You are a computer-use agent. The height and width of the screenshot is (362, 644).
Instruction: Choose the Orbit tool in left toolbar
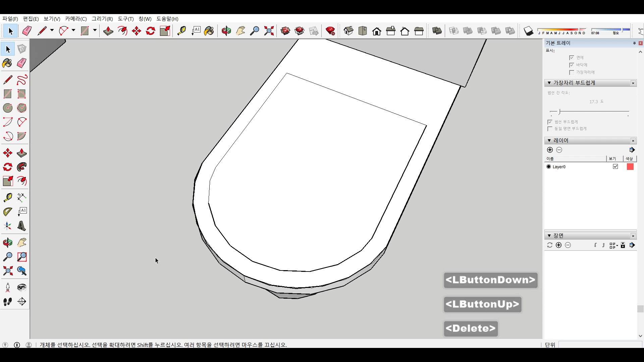tap(7, 243)
